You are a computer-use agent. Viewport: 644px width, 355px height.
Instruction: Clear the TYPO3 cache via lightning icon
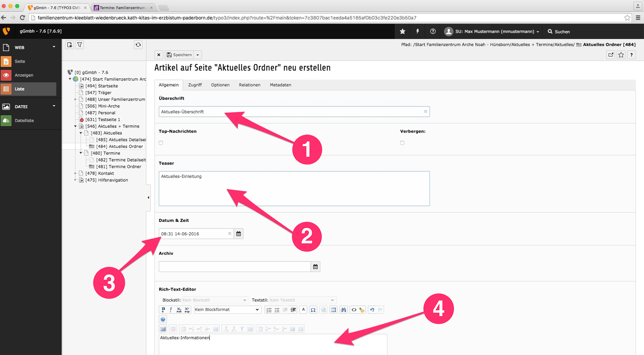point(418,31)
